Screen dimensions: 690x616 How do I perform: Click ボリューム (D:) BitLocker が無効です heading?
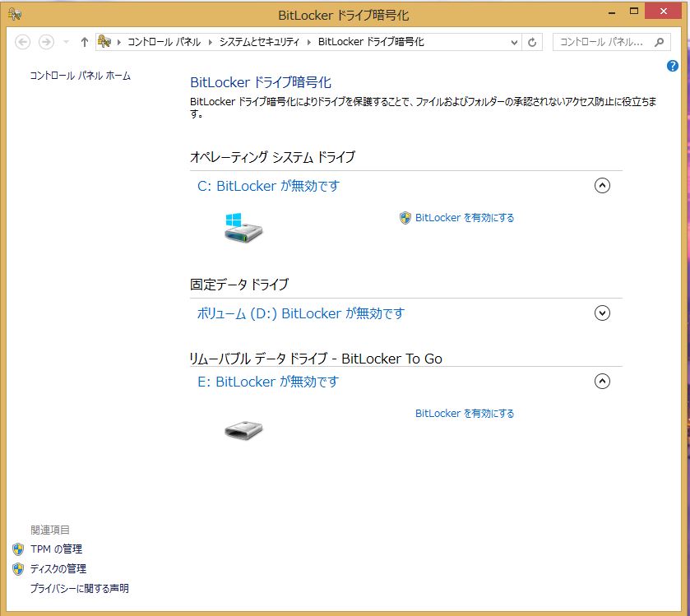pyautogui.click(x=300, y=313)
